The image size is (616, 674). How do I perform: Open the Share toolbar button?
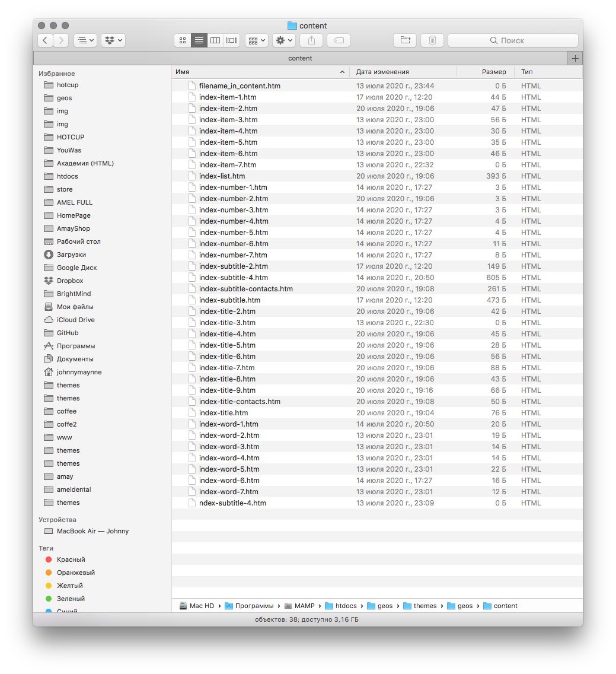tap(311, 40)
